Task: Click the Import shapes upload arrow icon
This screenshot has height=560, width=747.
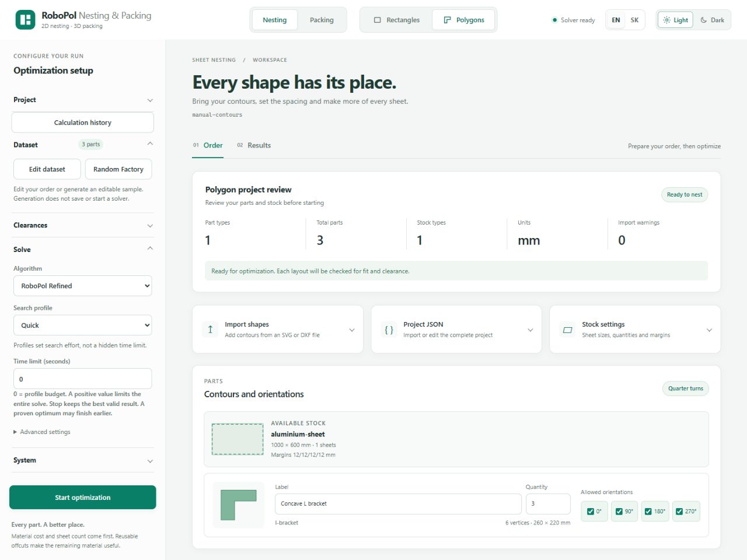Action: [x=211, y=330]
